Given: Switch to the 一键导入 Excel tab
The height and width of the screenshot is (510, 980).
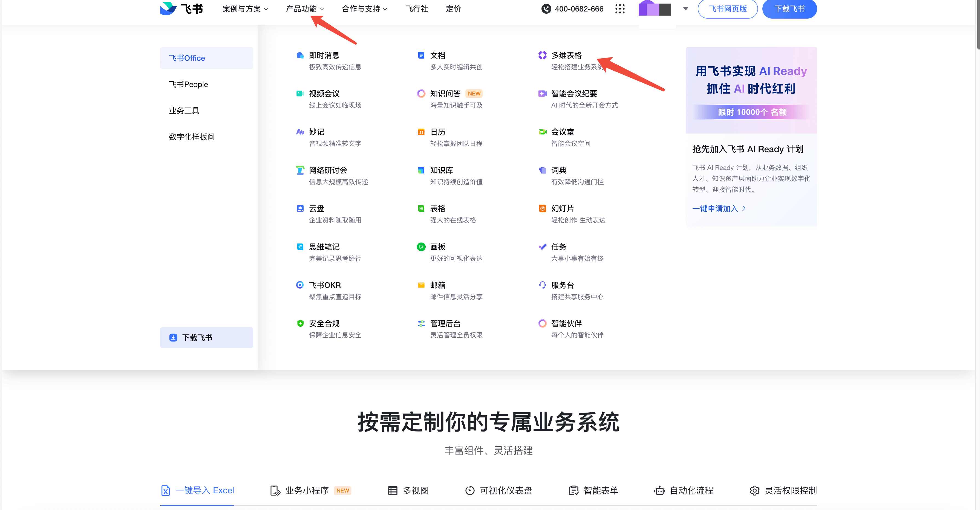Looking at the screenshot, I should pyautogui.click(x=197, y=491).
